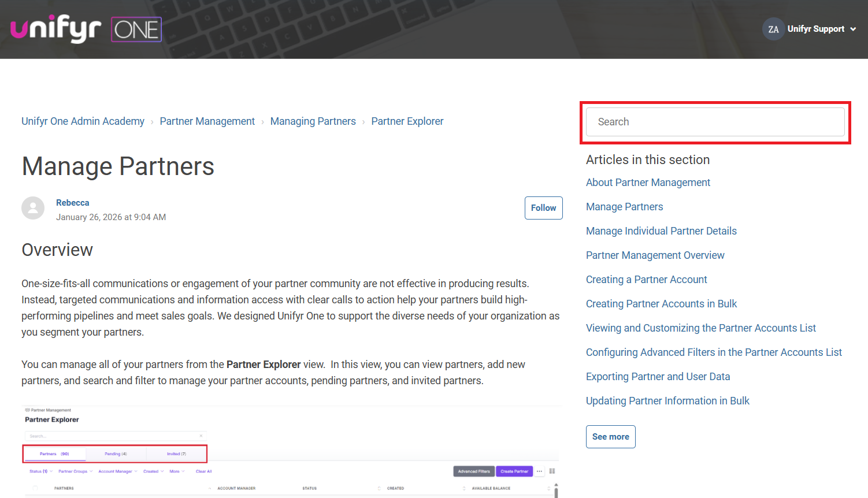Click the Overview heading
The width and height of the screenshot is (868, 498).
coord(57,250)
